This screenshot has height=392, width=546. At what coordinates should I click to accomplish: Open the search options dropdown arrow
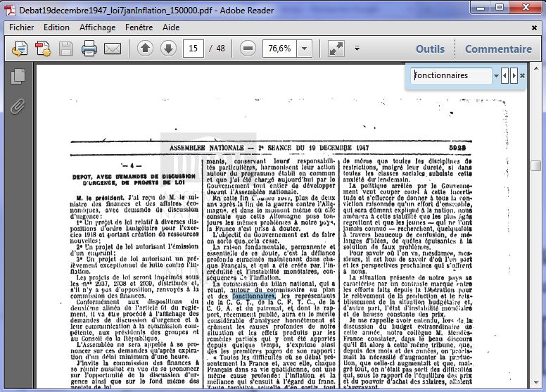pyautogui.click(x=496, y=75)
